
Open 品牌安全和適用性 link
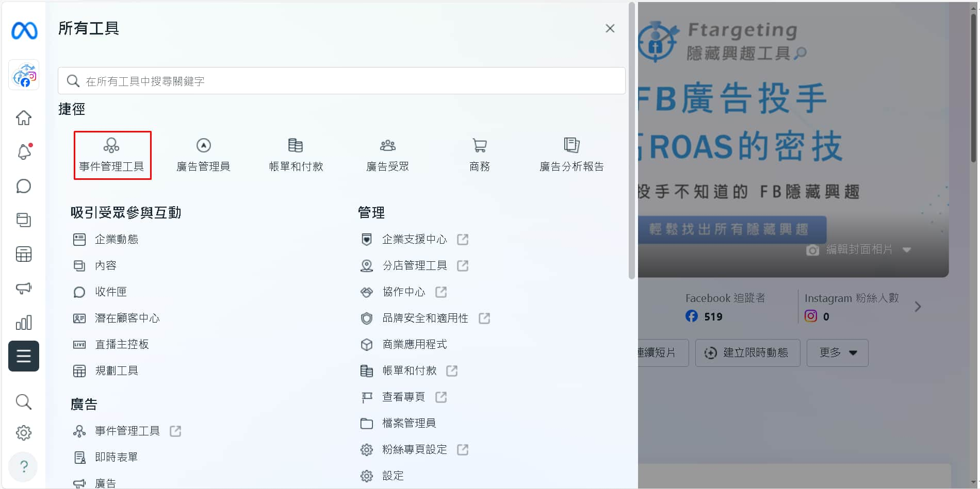[425, 318]
